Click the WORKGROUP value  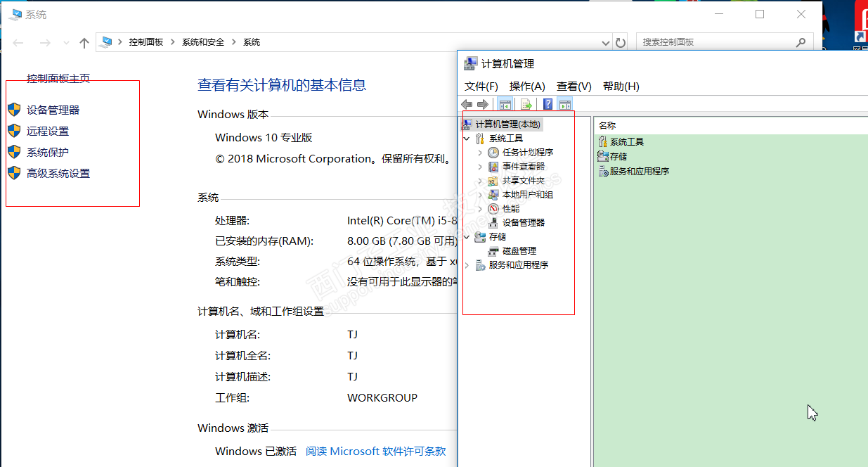(382, 398)
